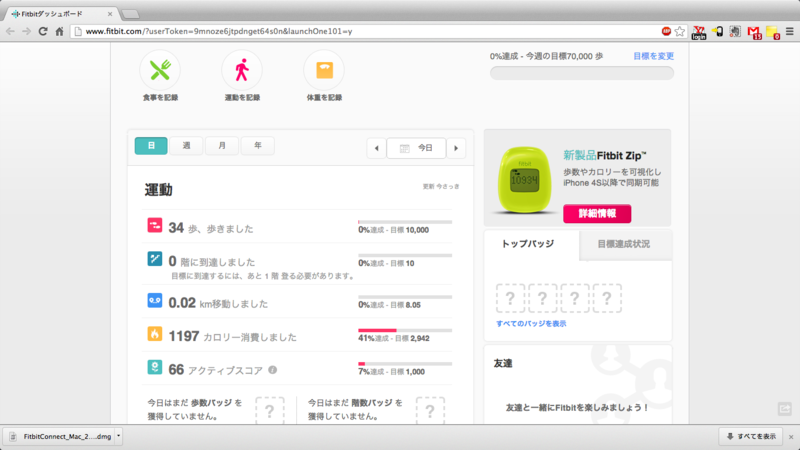Image resolution: width=800 pixels, height=450 pixels.
Task: Select the 日 (day) view tab
Action: point(151,146)
